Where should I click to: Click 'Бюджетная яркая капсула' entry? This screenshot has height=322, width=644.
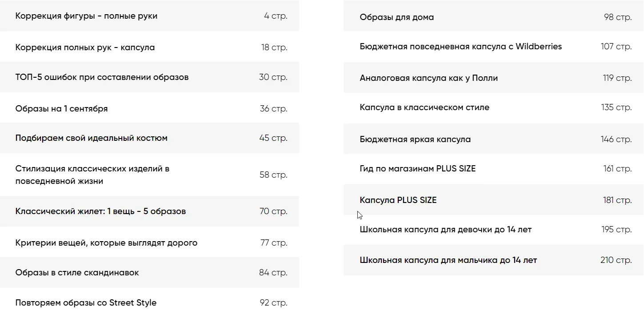click(415, 139)
